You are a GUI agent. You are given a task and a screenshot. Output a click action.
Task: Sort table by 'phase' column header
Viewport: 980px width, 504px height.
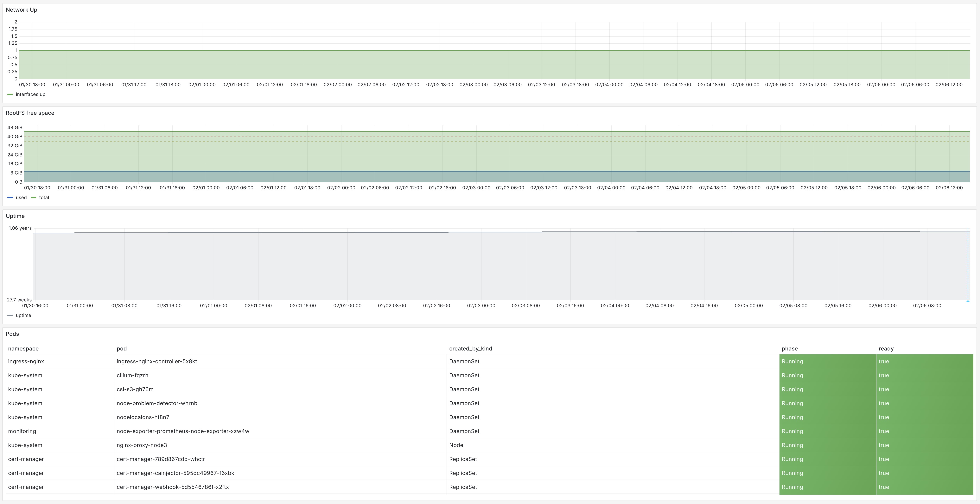pyautogui.click(x=790, y=349)
